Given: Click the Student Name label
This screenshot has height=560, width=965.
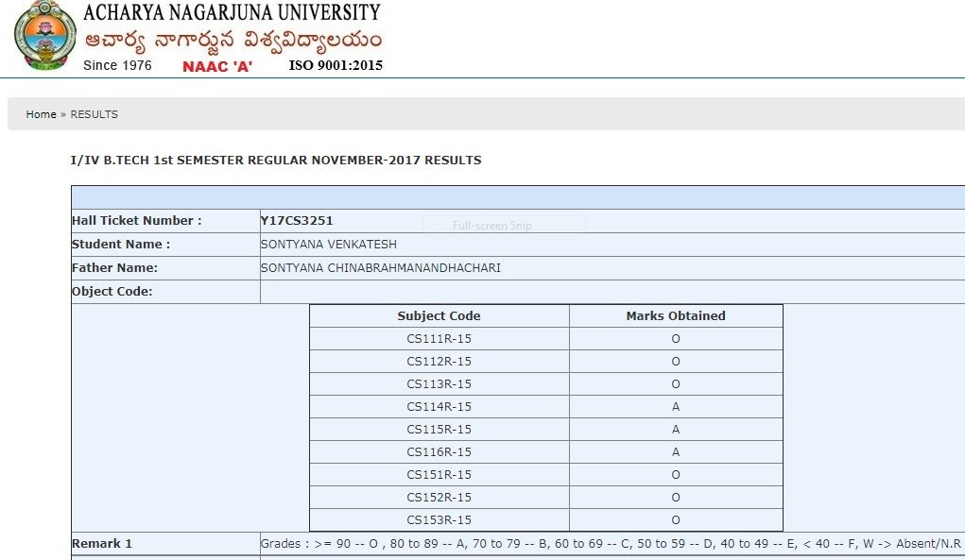Looking at the screenshot, I should (x=121, y=244).
